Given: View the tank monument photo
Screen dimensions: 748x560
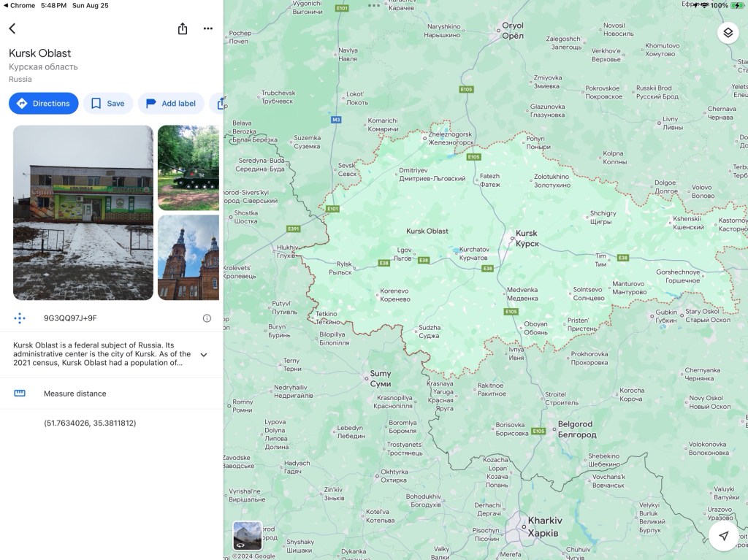Looking at the screenshot, I should pos(188,167).
